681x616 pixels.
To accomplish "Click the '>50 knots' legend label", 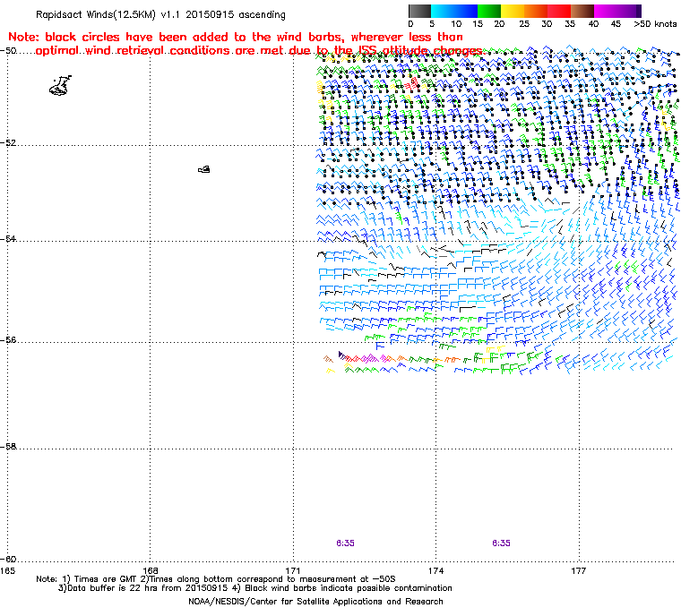I will (655, 24).
